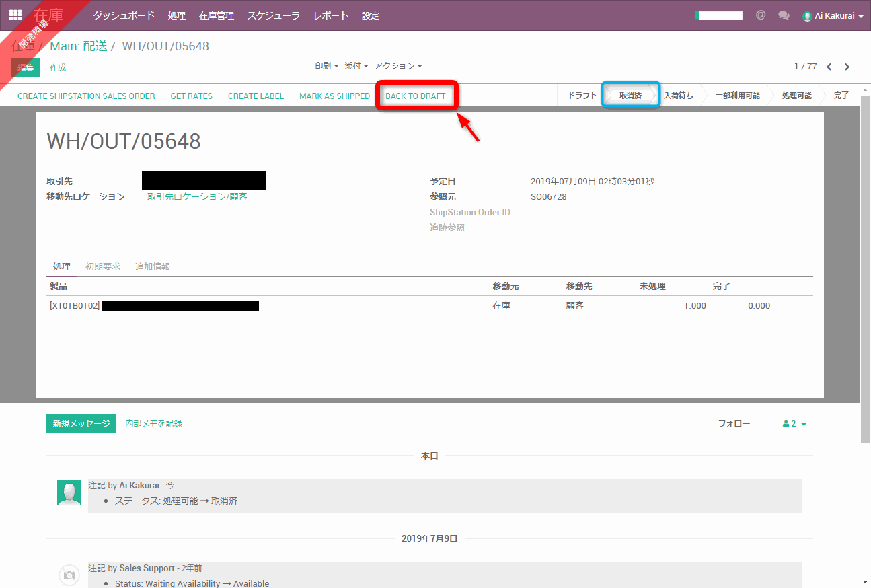Click Ai Kakurai's avatar in message log
The width and height of the screenshot is (871, 588).
69,493
